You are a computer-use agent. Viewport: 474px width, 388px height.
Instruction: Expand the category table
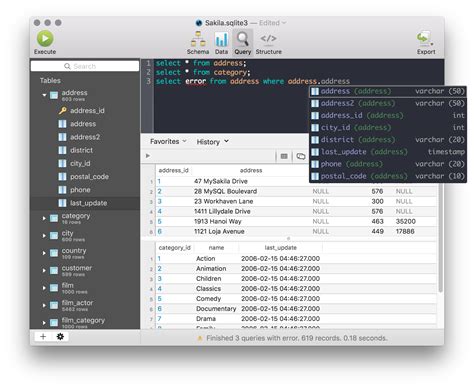(44, 218)
